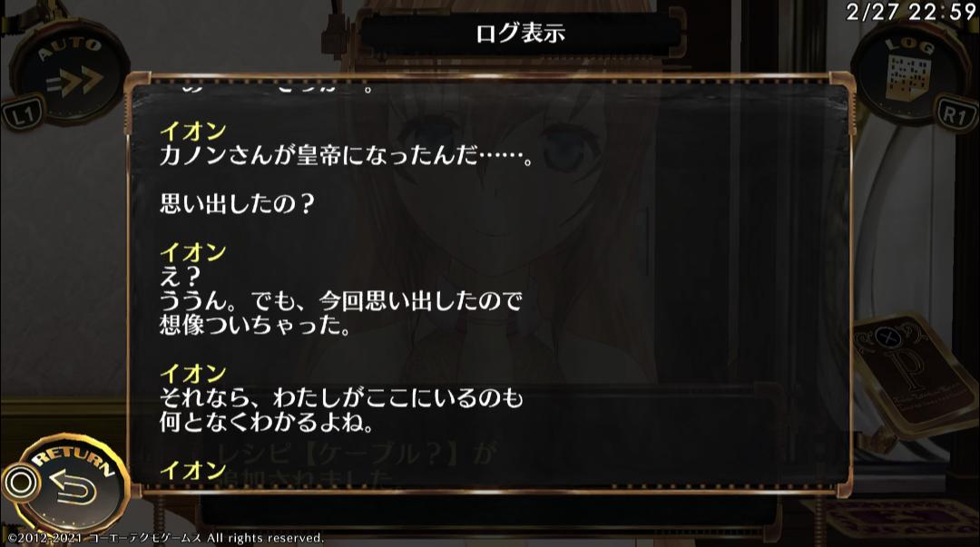The image size is (980, 547).
Task: Click the speaker name イオン above カノンさん line
Action: pos(193,132)
